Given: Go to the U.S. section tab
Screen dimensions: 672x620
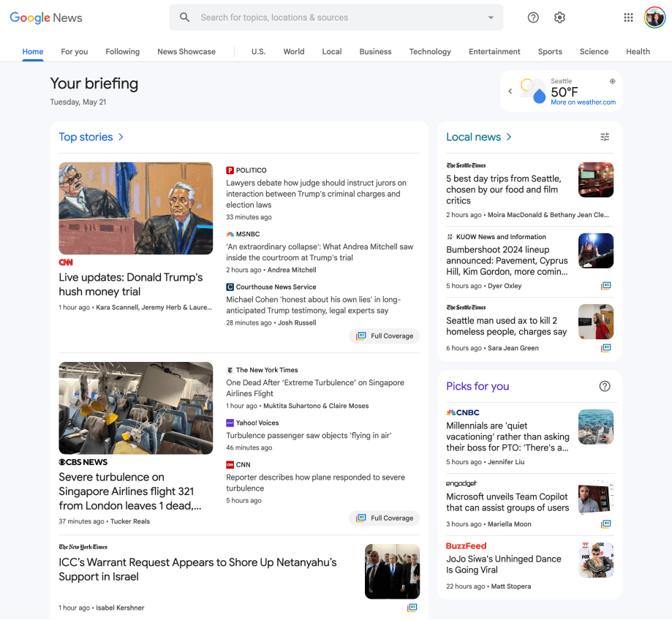Looking at the screenshot, I should 258,51.
